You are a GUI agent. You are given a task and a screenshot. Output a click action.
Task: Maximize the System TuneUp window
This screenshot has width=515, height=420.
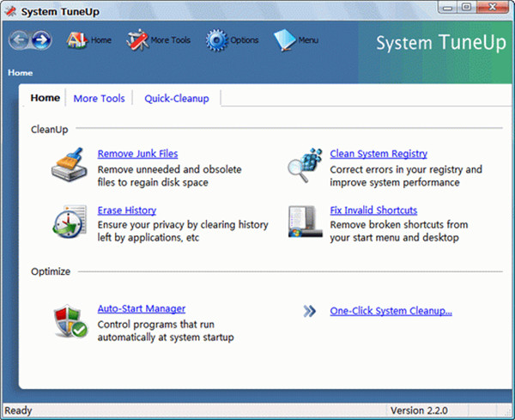click(466, 7)
